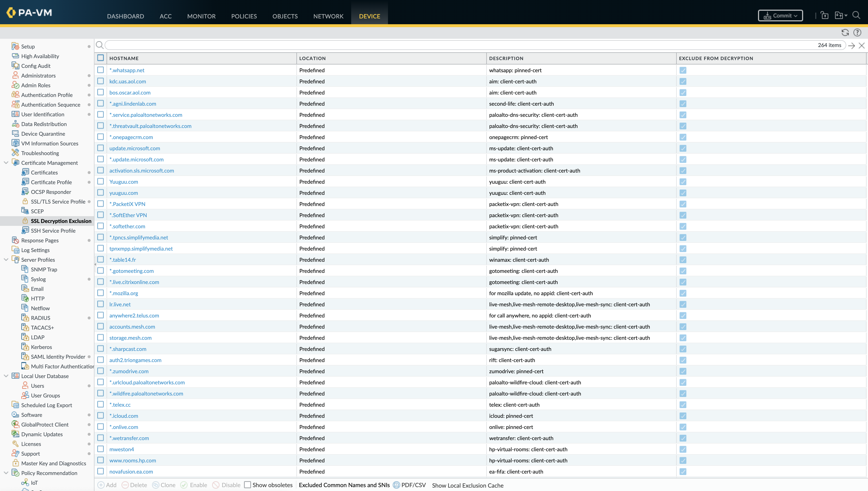Click Show Local Exclusion Cache
The image size is (868, 491).
point(468,485)
